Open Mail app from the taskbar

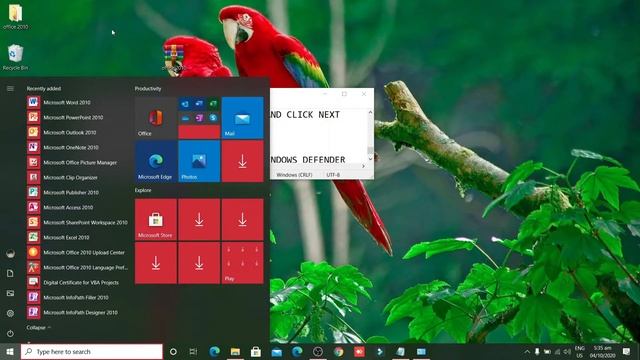pyautogui.click(x=277, y=351)
